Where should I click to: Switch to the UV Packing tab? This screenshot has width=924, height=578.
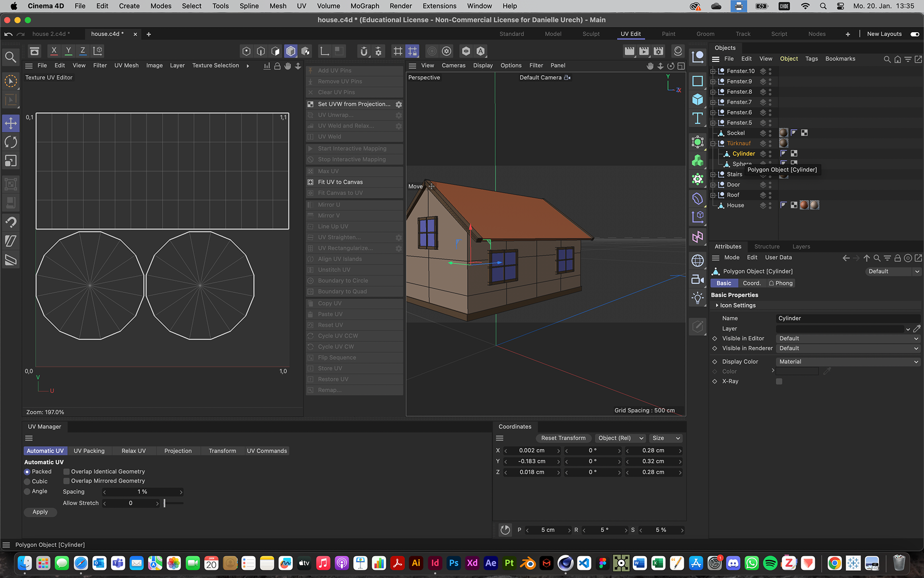coord(89,451)
